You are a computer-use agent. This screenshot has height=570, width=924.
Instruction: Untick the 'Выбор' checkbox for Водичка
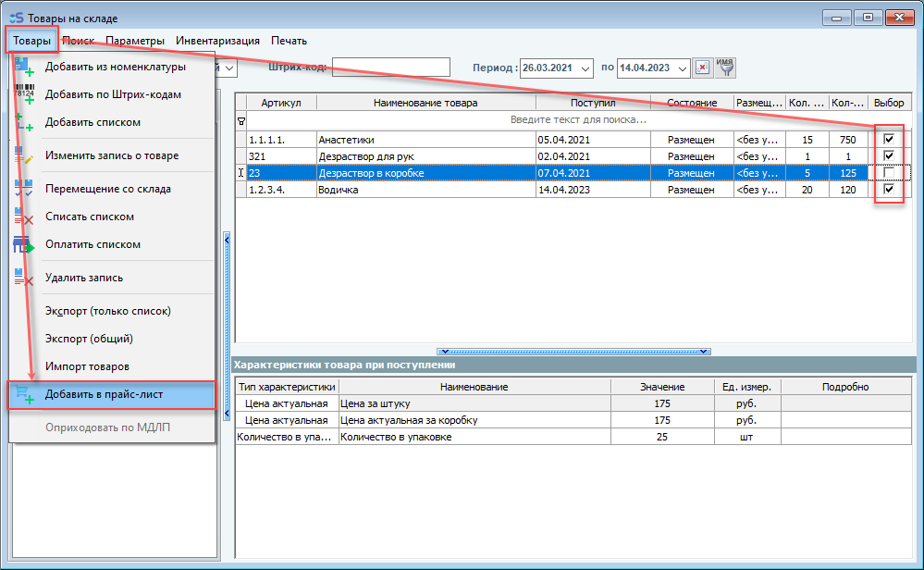889,190
